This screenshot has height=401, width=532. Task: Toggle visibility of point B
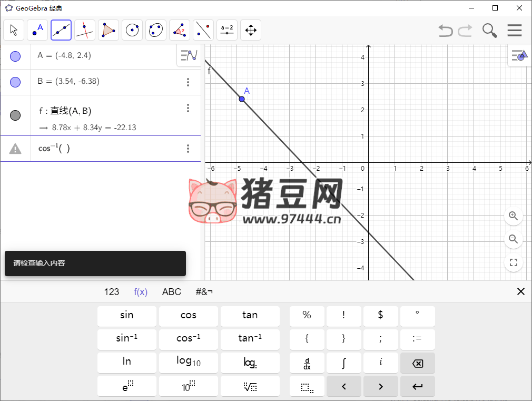15,82
